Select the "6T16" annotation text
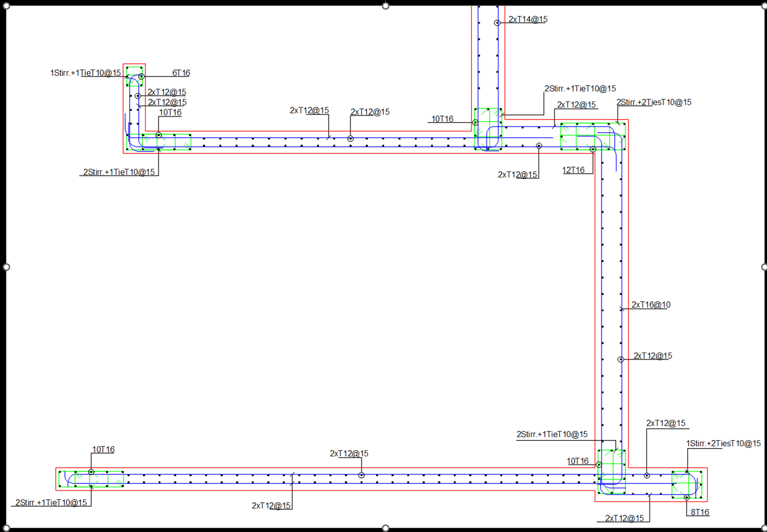Image resolution: width=767 pixels, height=532 pixels. pyautogui.click(x=181, y=73)
